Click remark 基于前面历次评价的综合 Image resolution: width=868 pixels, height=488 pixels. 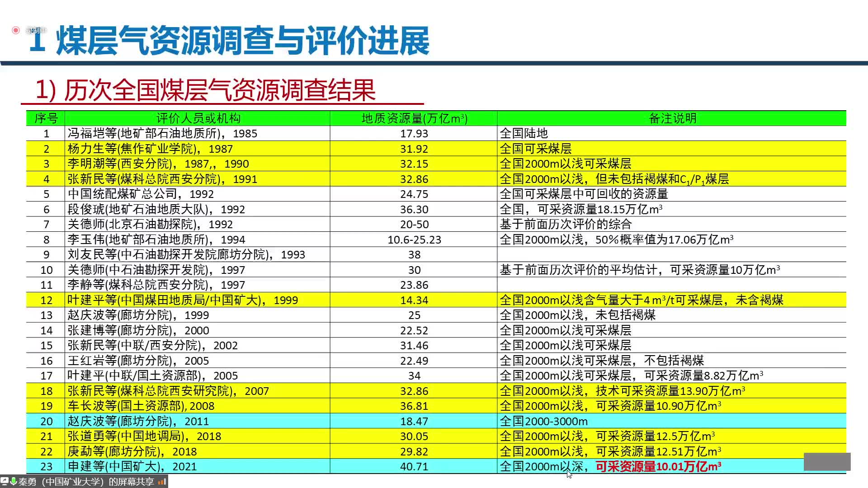coord(565,224)
